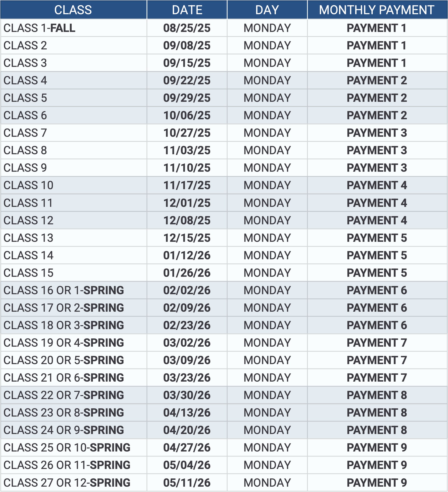This screenshot has height=492, width=448.
Task: Select the CLASS 10 cell
Action: pos(28,186)
